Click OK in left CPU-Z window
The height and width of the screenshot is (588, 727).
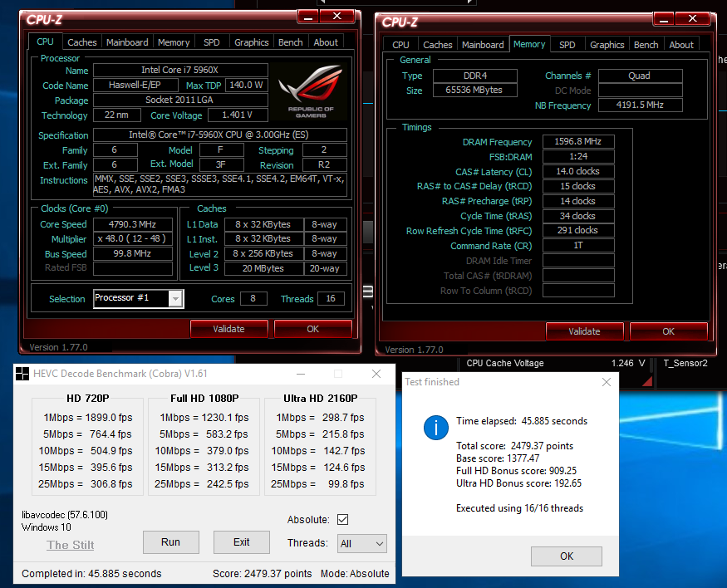click(312, 329)
